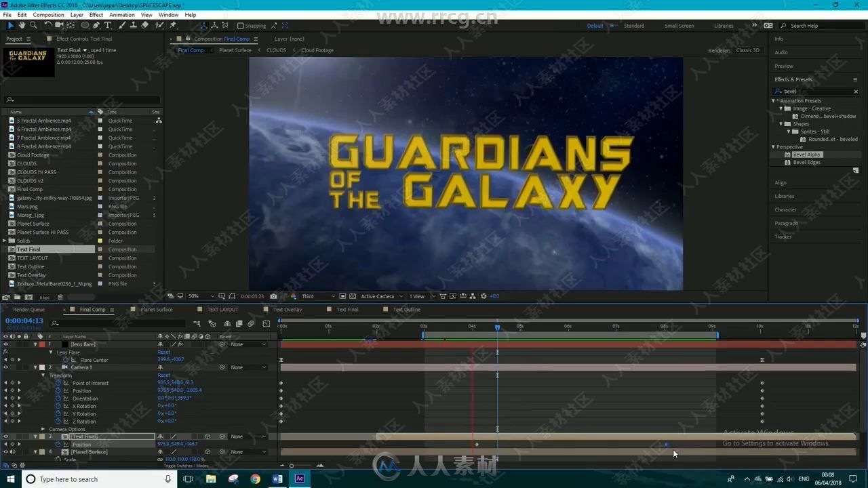Select the Ellipse shape tool
The height and width of the screenshot is (488, 868).
pos(85,25)
